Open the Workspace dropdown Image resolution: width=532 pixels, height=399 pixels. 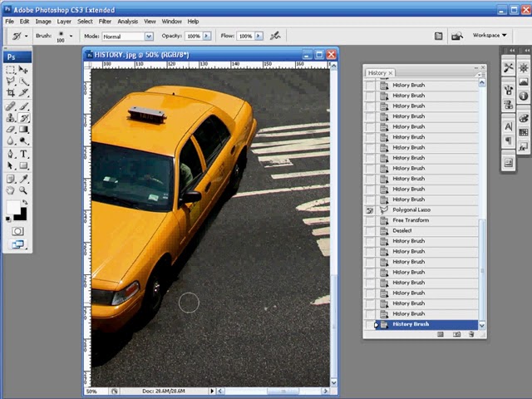point(490,35)
